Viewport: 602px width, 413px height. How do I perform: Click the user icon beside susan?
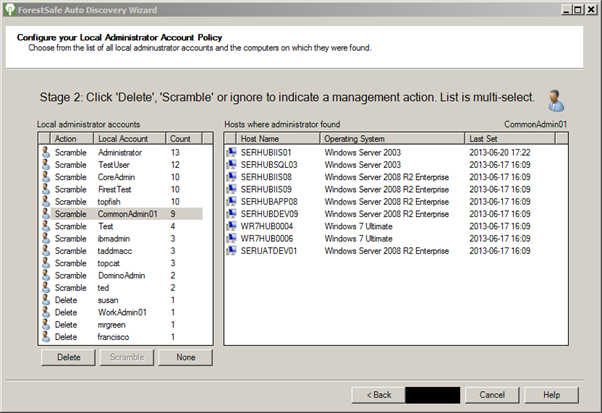click(x=46, y=299)
